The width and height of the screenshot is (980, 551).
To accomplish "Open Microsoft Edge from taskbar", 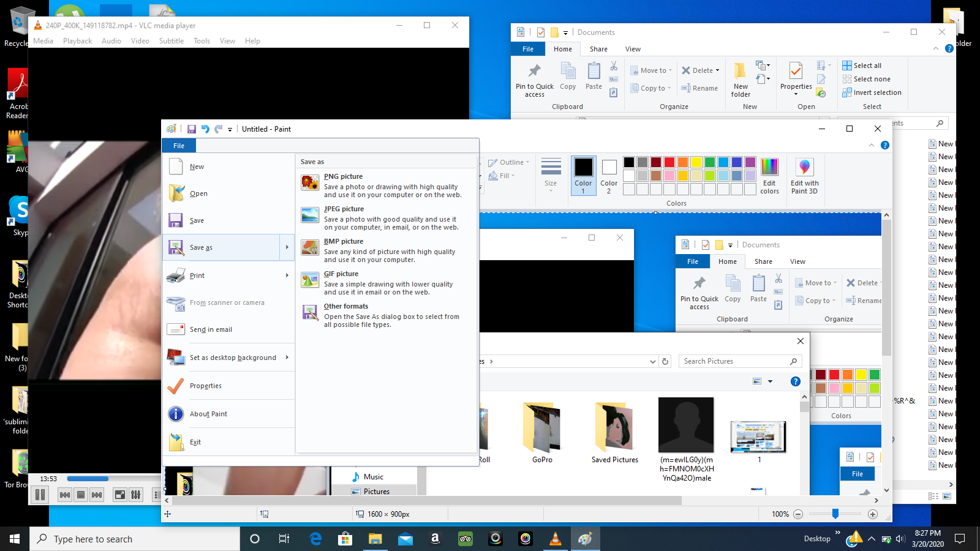I will tap(316, 539).
